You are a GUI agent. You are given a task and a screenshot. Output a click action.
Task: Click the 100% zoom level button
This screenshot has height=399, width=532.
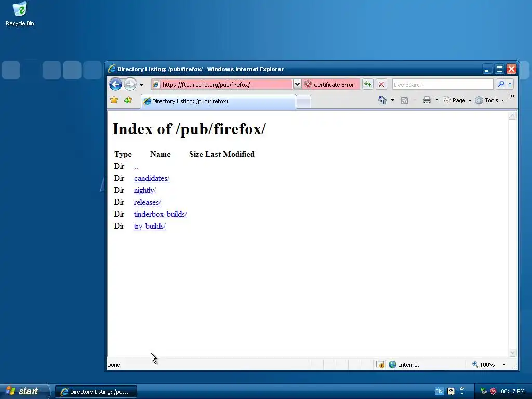[x=484, y=364]
